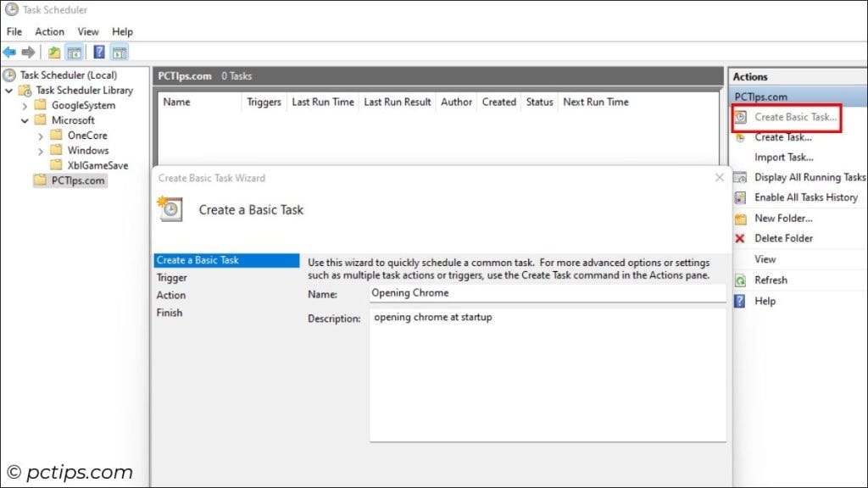Click inside the task Name field
Image resolution: width=868 pixels, height=488 pixels.
(x=542, y=293)
